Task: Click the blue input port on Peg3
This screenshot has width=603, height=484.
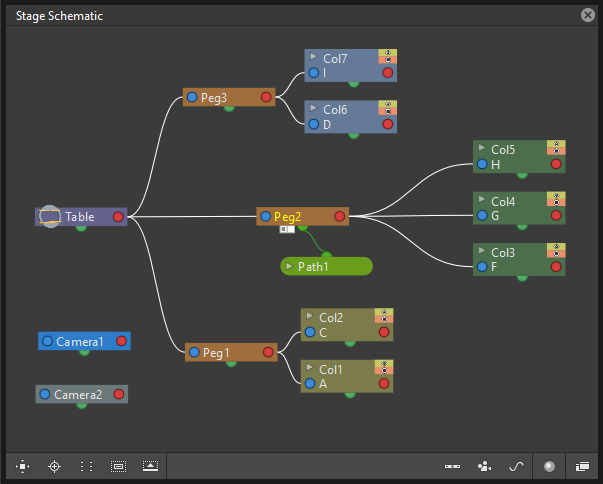Action: tap(192, 97)
